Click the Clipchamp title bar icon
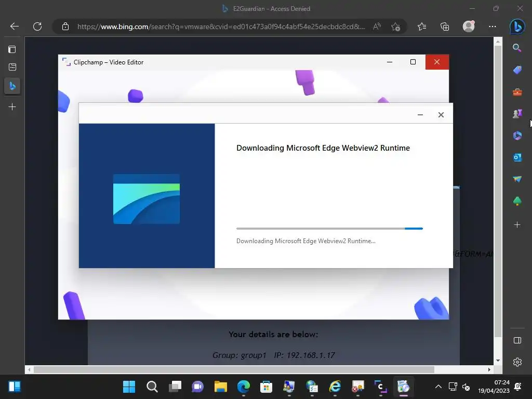532x399 pixels. click(x=66, y=62)
